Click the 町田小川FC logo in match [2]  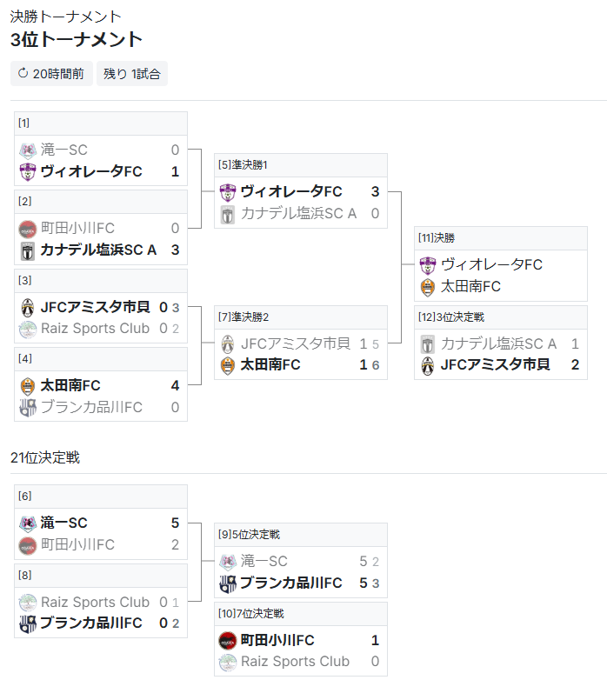(28, 229)
